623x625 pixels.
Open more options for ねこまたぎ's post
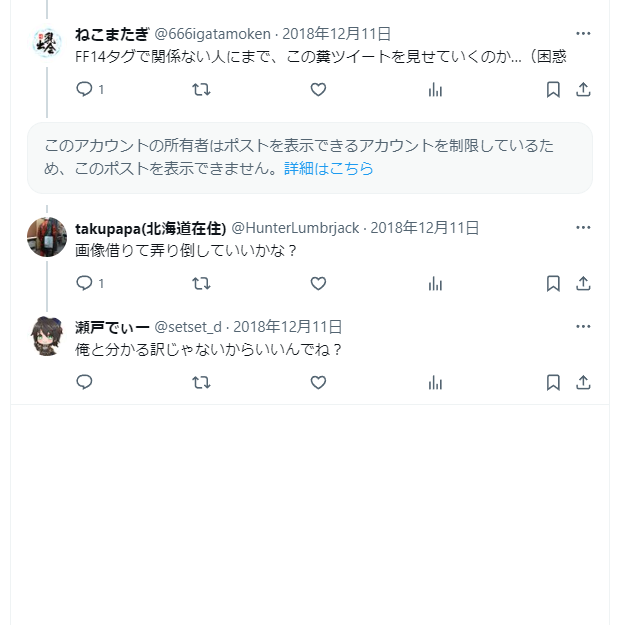584,33
